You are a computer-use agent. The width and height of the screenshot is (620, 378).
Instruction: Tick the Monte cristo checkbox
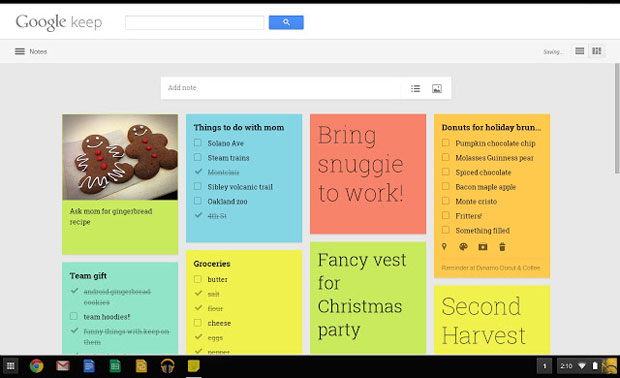pos(446,201)
